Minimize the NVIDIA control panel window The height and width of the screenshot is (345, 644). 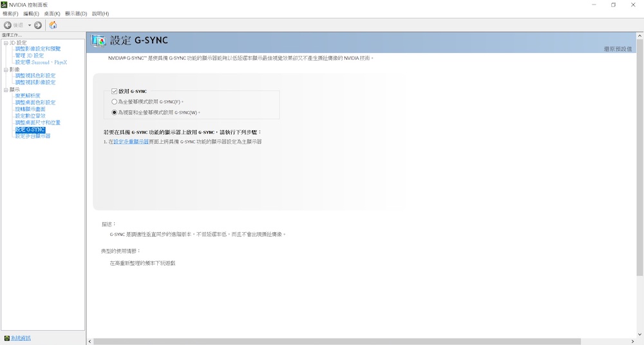(594, 5)
